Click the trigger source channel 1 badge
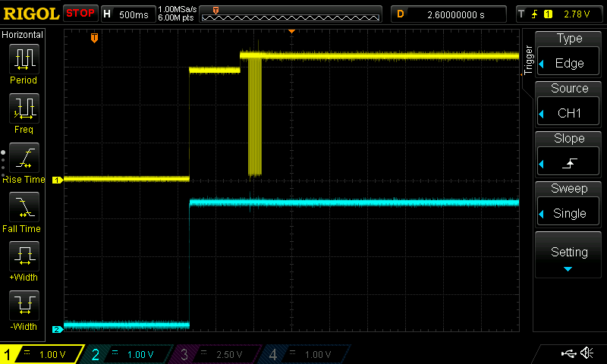Screen dimensions: 607x364 548,14
